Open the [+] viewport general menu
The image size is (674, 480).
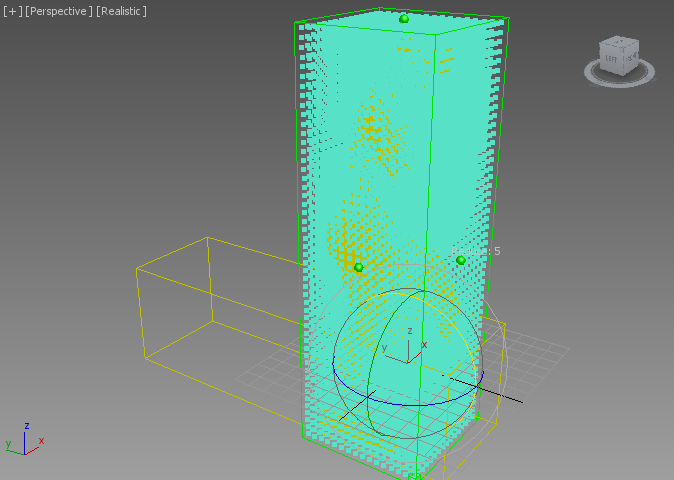tap(12, 11)
